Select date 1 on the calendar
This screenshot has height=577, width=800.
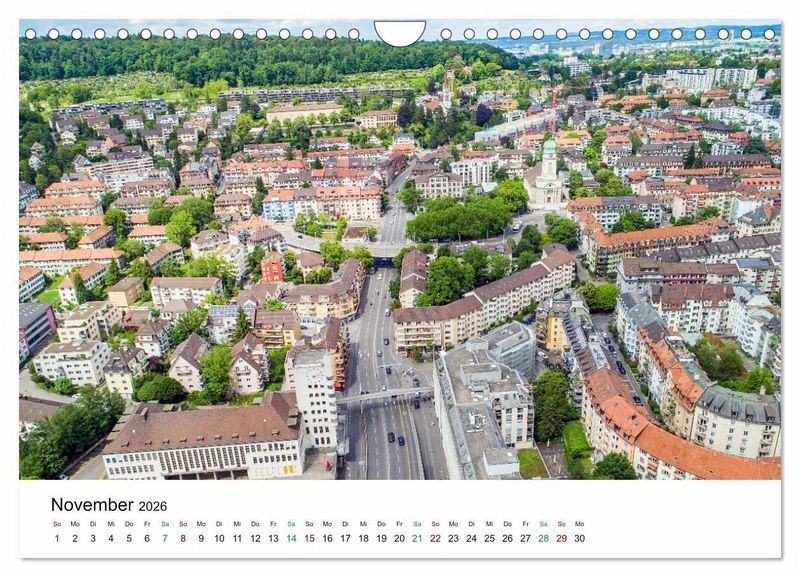(x=57, y=538)
